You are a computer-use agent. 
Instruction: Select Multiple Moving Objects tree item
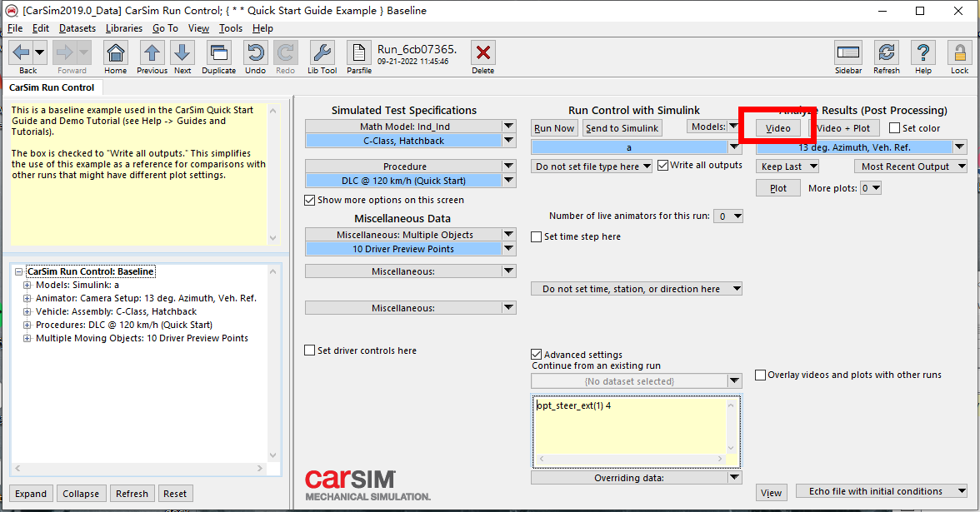pyautogui.click(x=142, y=338)
